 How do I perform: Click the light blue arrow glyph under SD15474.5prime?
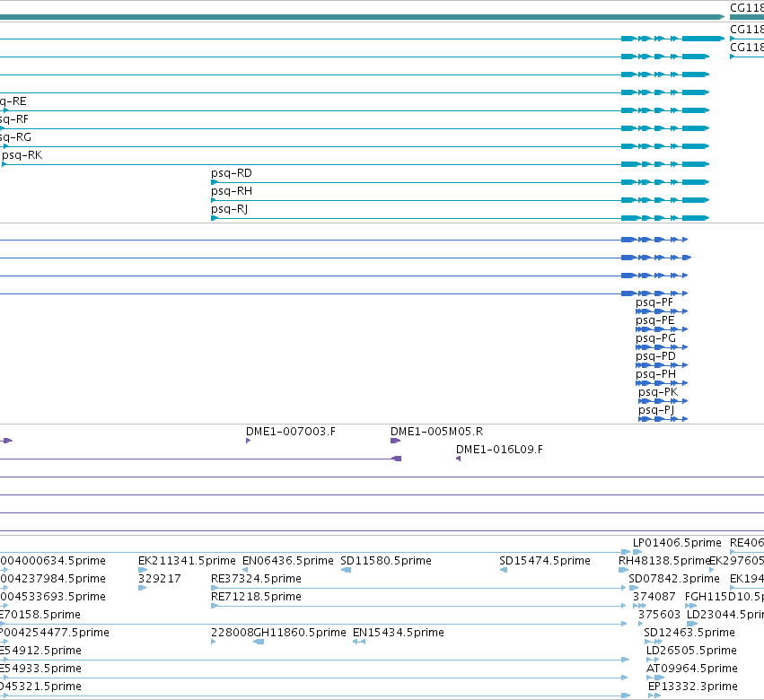pos(504,570)
